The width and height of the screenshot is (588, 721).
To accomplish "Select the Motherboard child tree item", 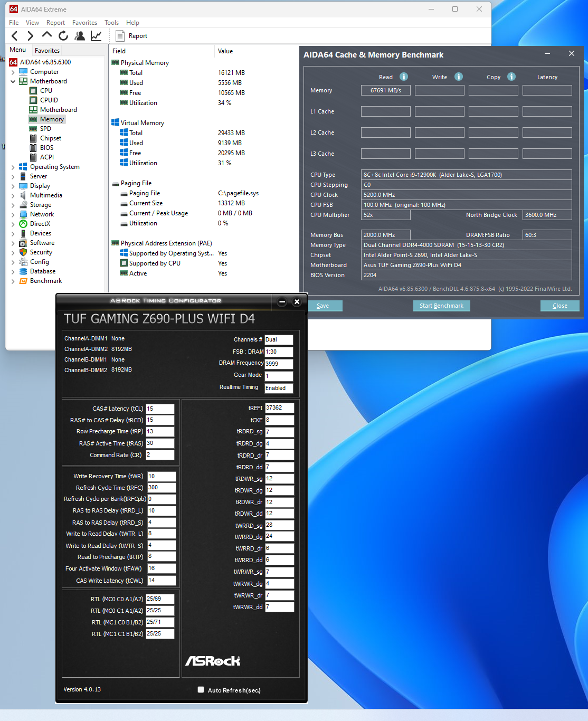I will (x=59, y=110).
